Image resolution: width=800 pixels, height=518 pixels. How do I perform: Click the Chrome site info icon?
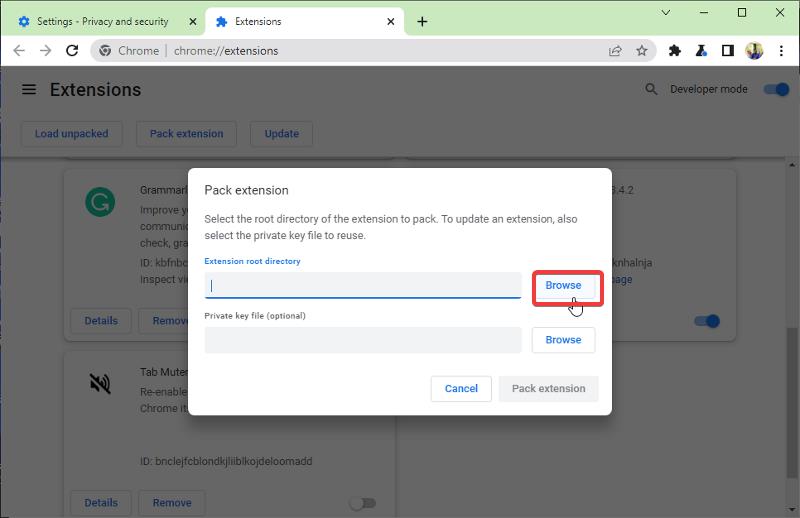105,51
